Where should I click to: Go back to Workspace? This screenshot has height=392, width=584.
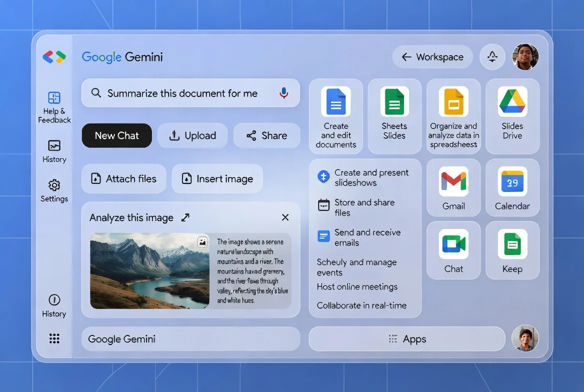432,56
